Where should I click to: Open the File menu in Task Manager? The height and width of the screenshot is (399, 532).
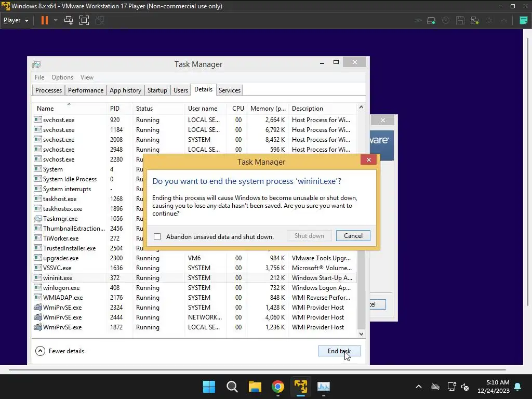click(x=39, y=77)
